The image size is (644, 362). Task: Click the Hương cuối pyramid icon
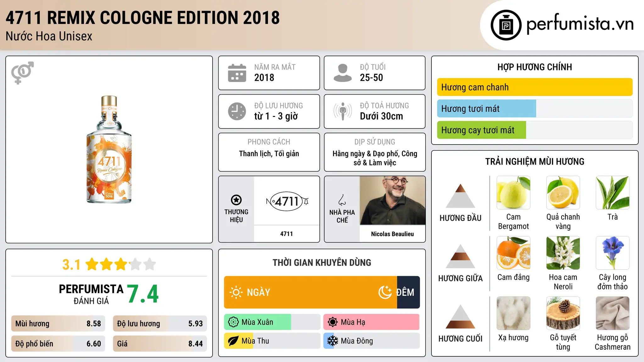click(460, 316)
